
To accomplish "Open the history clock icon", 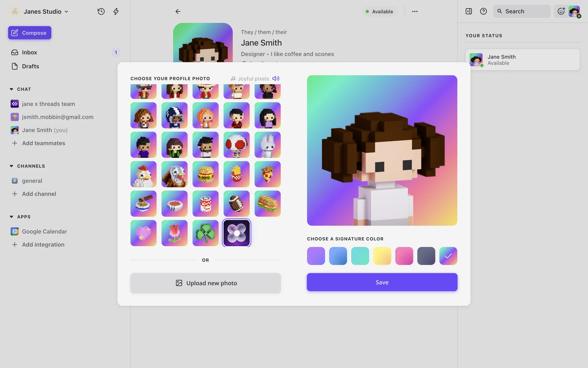I will [101, 11].
